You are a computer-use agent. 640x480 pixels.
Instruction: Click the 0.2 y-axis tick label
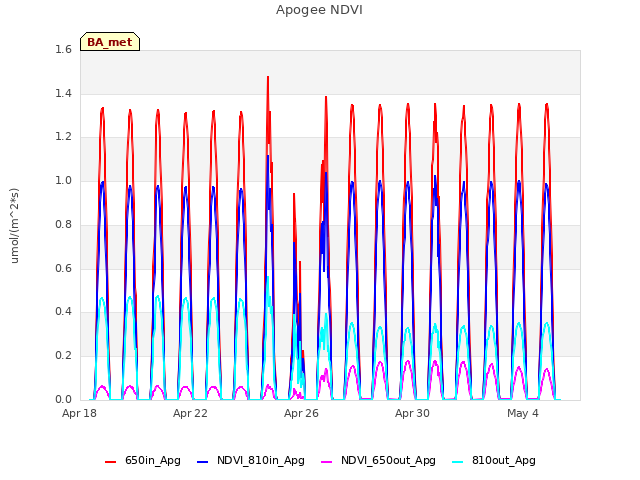tap(63, 356)
